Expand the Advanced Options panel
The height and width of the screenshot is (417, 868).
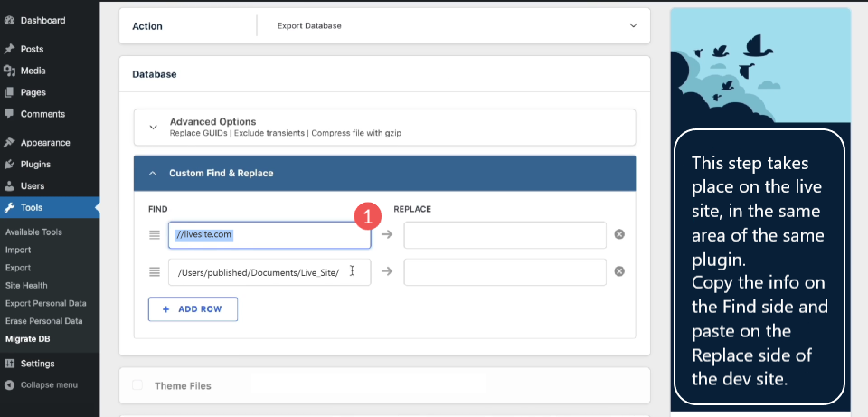385,127
